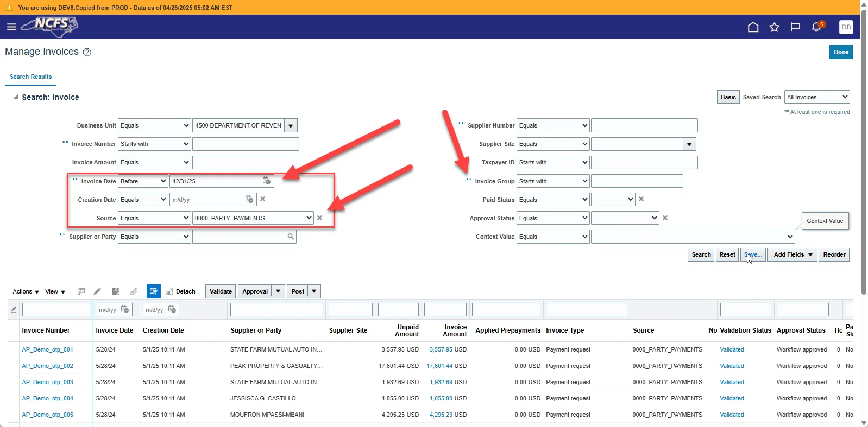868x427 pixels.
Task: Open the Saved Search dropdown
Action: coord(816,97)
